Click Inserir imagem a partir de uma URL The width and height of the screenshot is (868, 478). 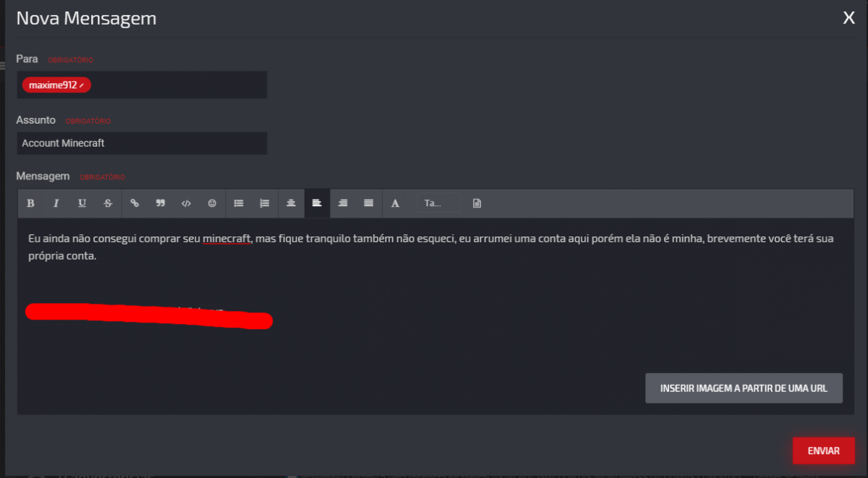click(x=744, y=388)
